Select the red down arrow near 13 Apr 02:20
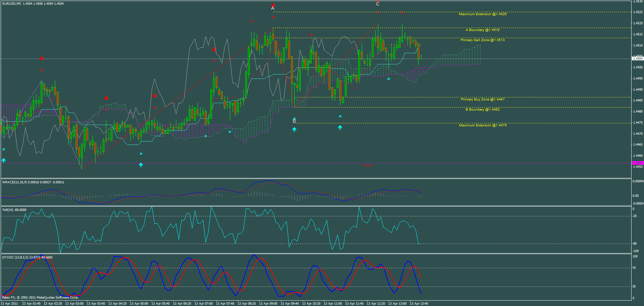Screen dimensions: 644x306 point(41,58)
